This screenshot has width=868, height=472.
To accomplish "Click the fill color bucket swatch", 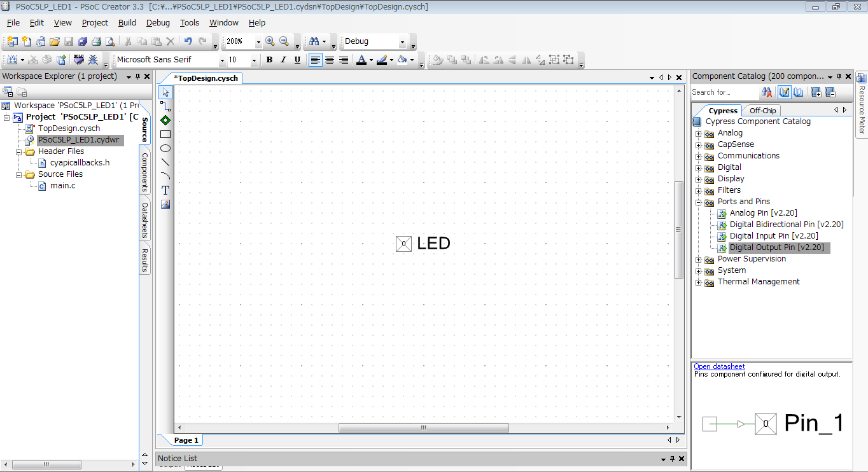I will click(x=402, y=60).
